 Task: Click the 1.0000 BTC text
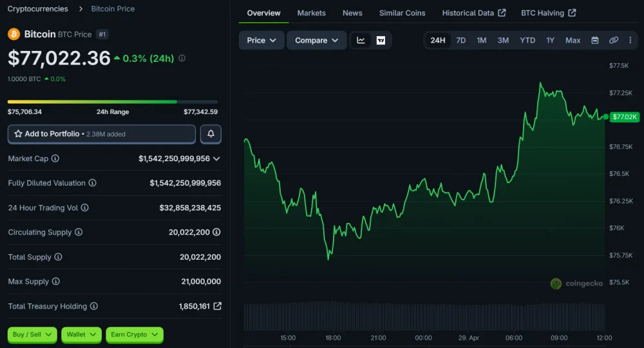(24, 79)
